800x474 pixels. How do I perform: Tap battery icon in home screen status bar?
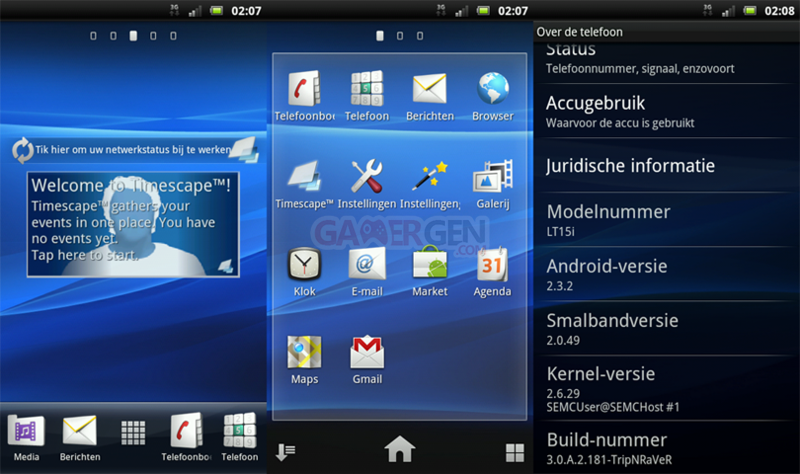216,10
